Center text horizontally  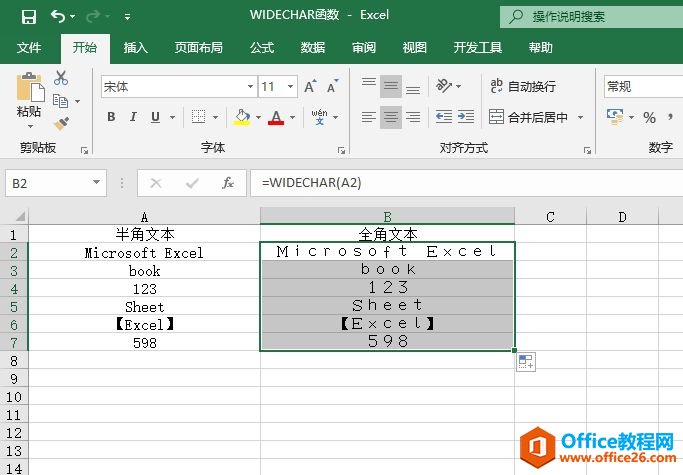391,117
